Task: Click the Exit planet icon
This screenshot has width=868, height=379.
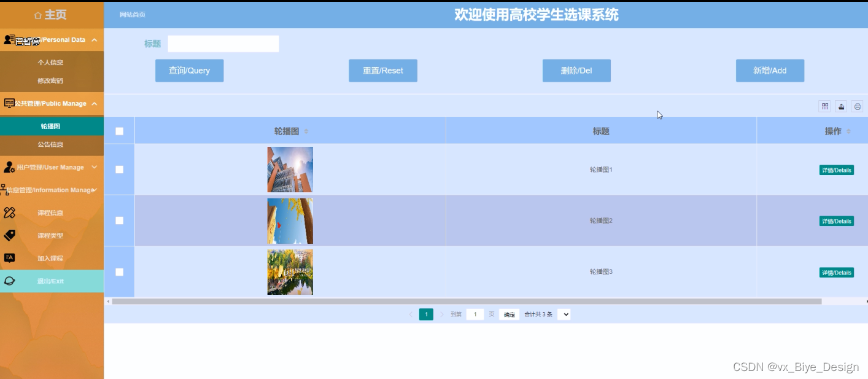Action: tap(9, 281)
